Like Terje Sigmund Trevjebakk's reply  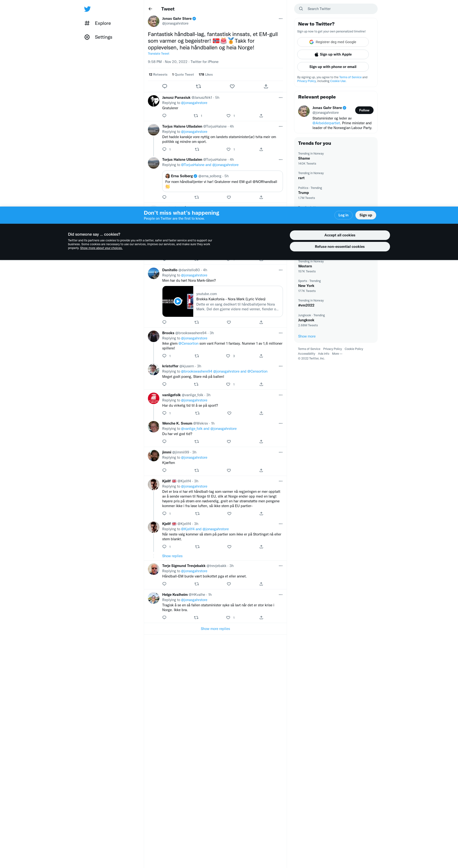(229, 584)
